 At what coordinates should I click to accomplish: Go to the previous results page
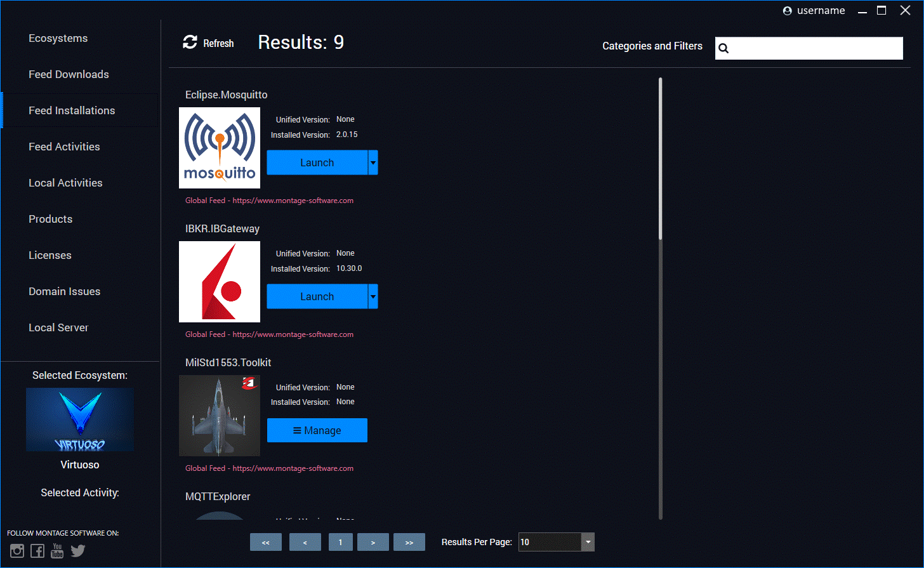point(305,542)
